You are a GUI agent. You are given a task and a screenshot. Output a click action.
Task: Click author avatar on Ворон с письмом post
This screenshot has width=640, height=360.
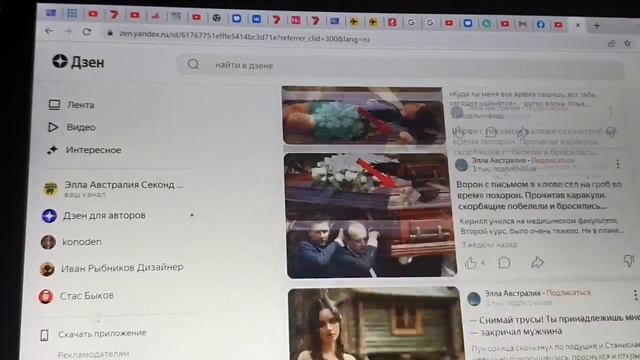point(461,165)
